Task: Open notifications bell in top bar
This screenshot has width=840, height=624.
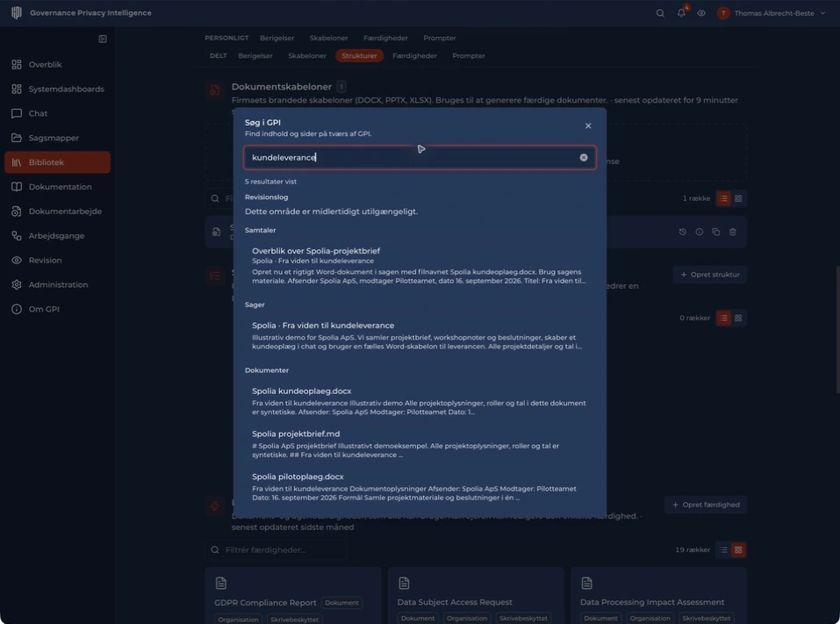Action: [681, 13]
